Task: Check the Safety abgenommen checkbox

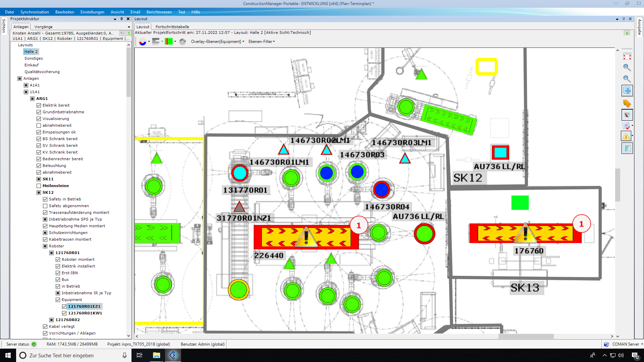Action: coord(45,206)
